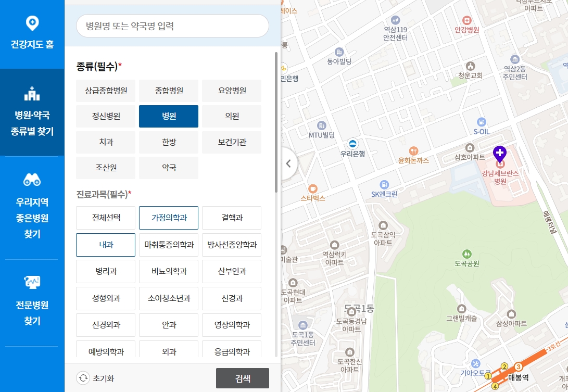The width and height of the screenshot is (568, 392).
Task: Collapse the search panel with the chevron
Action: (x=288, y=163)
